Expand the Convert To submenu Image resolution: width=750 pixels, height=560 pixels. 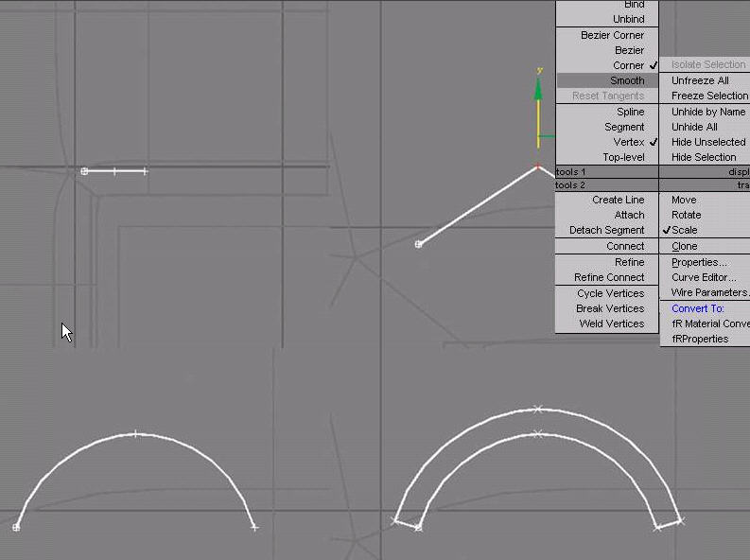tap(697, 308)
